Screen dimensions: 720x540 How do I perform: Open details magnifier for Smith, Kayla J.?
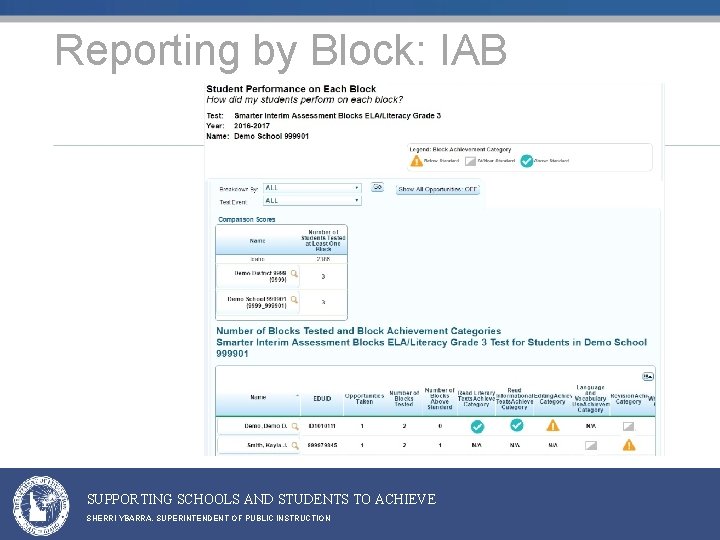295,445
